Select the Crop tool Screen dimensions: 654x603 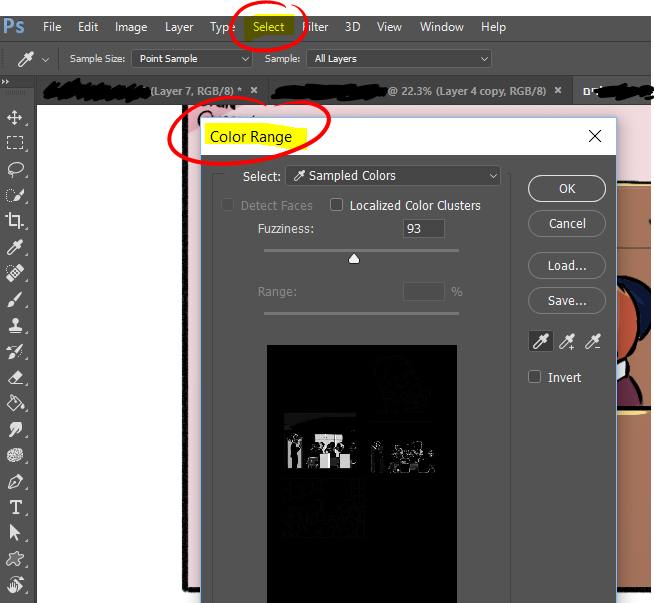[x=15, y=221]
